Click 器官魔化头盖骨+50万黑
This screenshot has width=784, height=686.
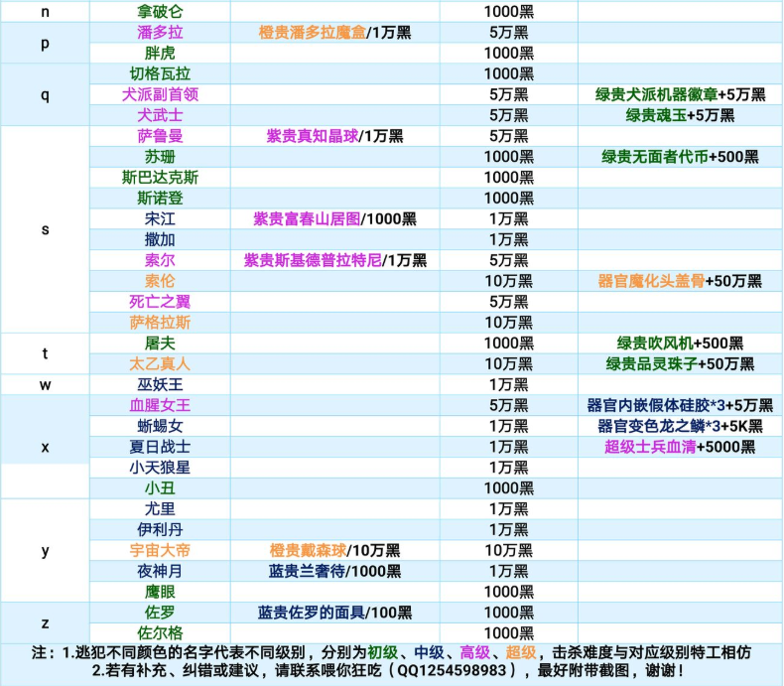pos(680,281)
